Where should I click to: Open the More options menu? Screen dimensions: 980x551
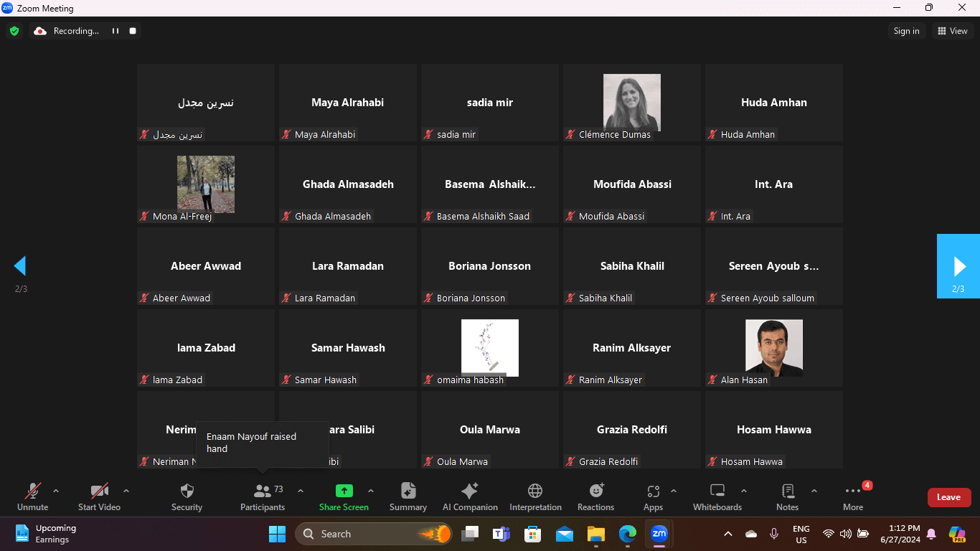coord(853,491)
